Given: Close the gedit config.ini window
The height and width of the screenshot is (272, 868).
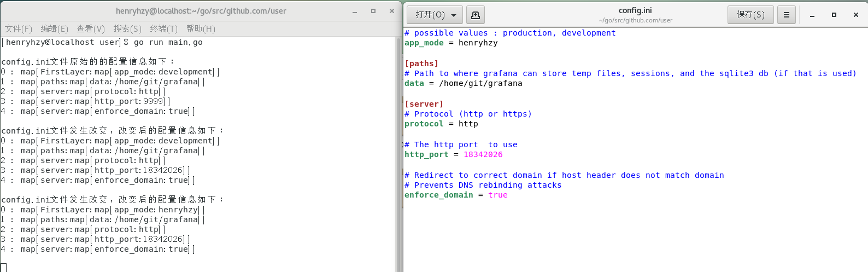Looking at the screenshot, I should (856, 15).
